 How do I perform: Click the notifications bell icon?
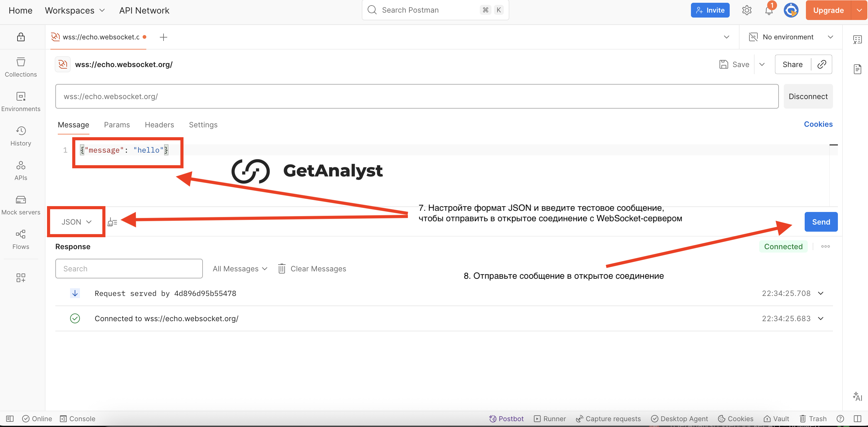[769, 10]
